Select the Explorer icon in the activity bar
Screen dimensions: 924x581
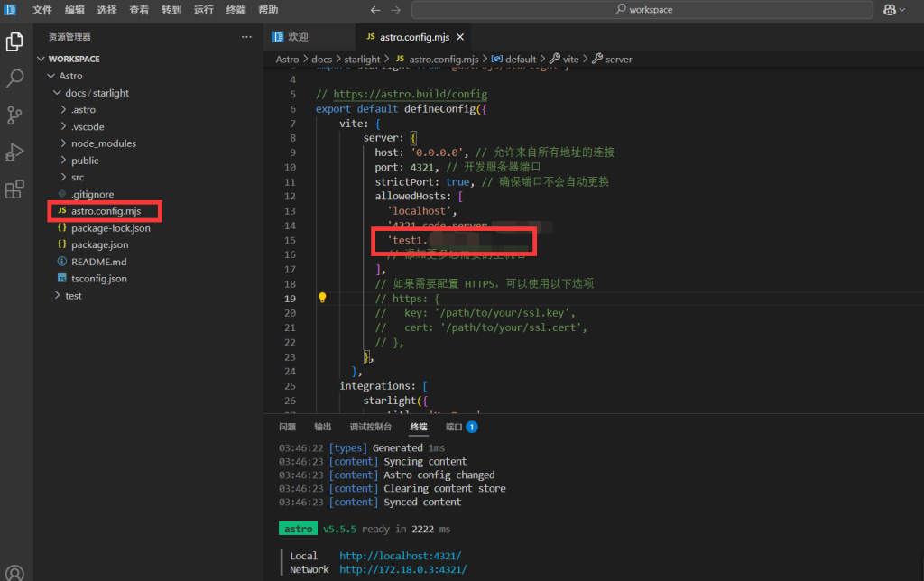coord(14,41)
